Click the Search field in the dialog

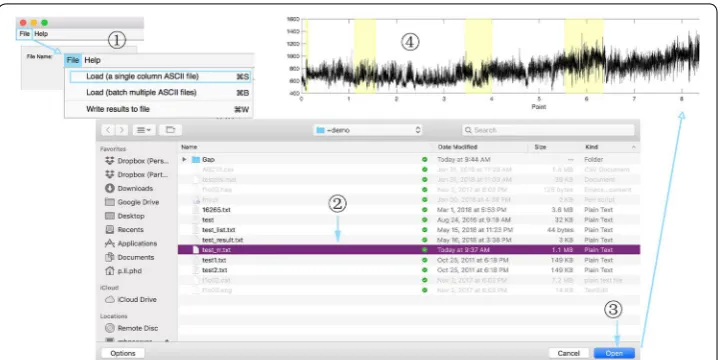548,130
